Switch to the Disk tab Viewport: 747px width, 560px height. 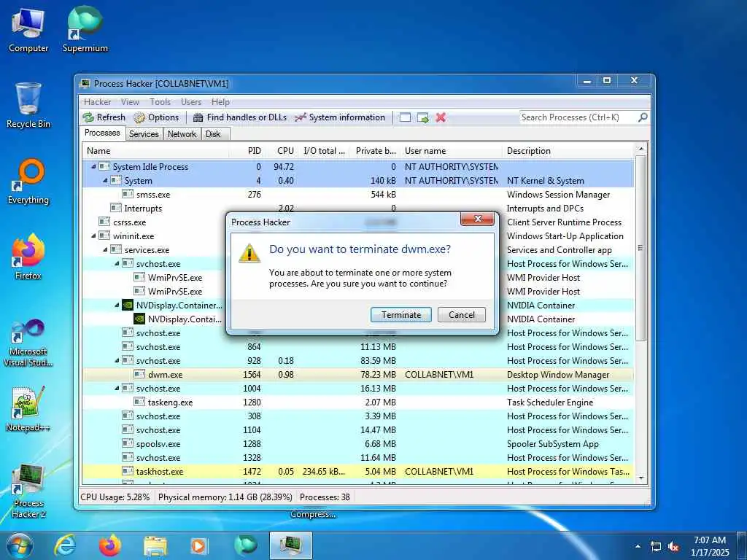tap(214, 134)
